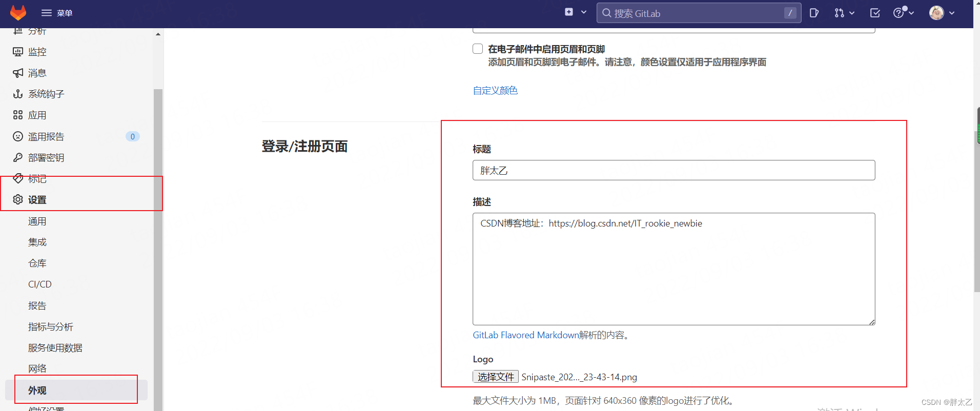Select 集成 under settings

pyautogui.click(x=37, y=242)
